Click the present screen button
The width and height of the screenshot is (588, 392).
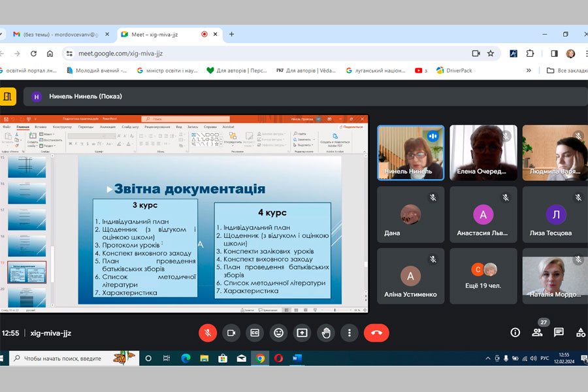pyautogui.click(x=302, y=333)
